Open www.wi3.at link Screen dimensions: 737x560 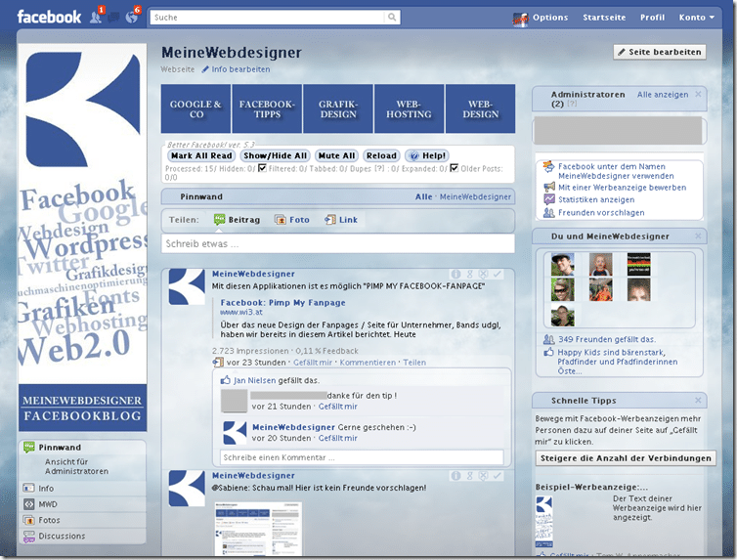[241, 312]
